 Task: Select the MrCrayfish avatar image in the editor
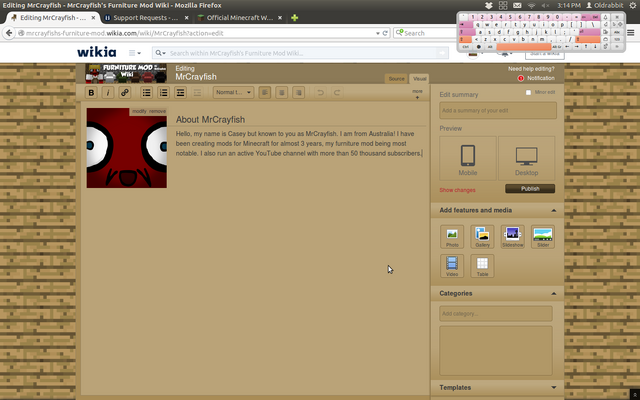pyautogui.click(x=127, y=148)
